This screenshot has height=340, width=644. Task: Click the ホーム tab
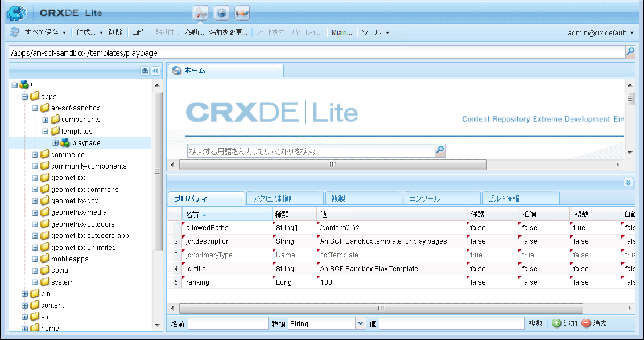click(225, 70)
